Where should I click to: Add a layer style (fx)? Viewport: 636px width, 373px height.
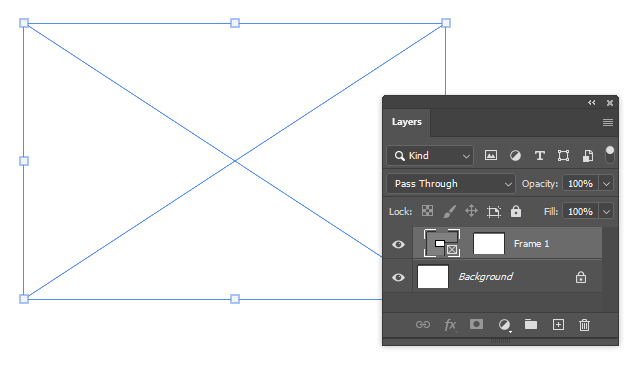[450, 325]
